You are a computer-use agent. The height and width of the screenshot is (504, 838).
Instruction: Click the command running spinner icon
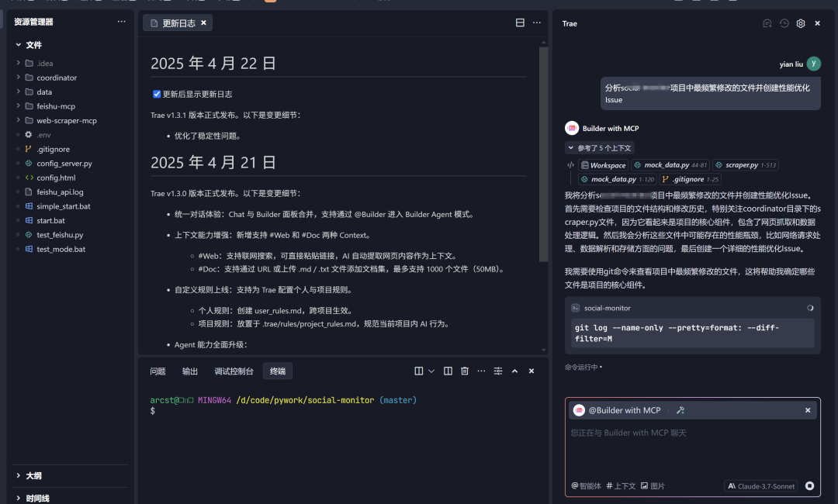click(x=810, y=308)
